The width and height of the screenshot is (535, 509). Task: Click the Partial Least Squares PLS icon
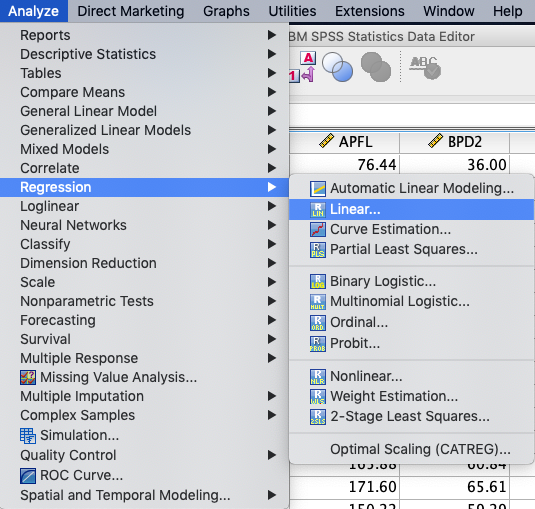click(318, 249)
